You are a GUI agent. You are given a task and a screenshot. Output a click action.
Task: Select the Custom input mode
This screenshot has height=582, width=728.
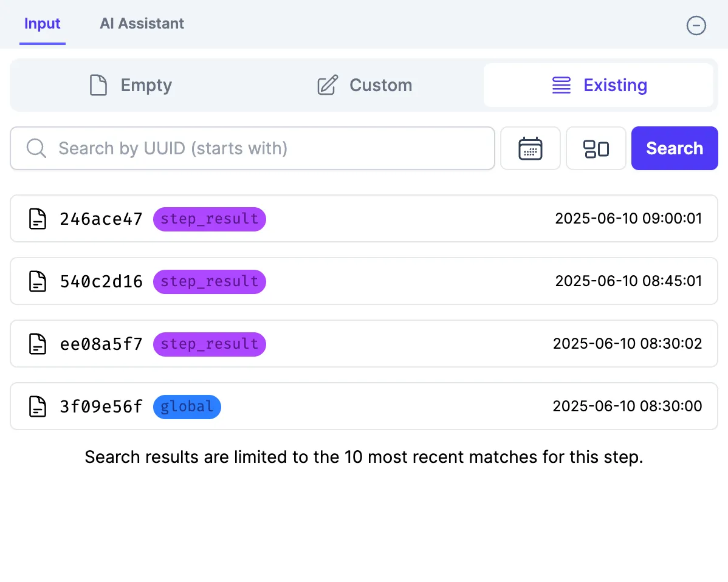[365, 86]
